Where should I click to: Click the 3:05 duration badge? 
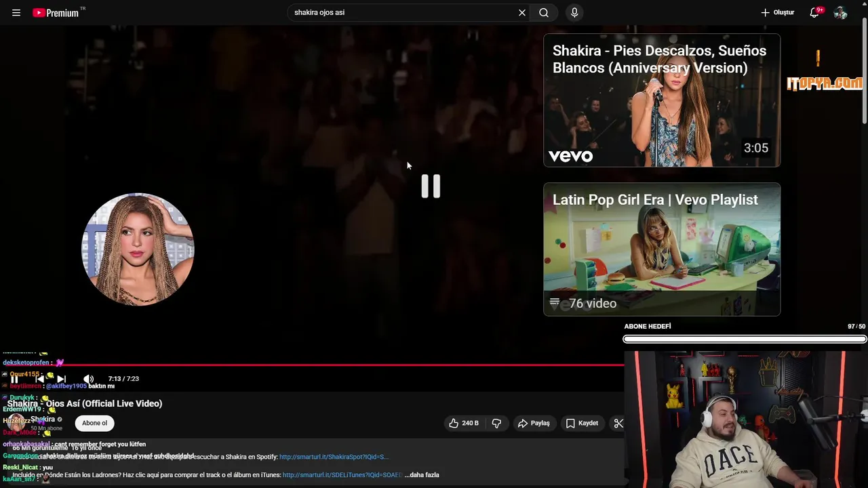pyautogui.click(x=755, y=148)
